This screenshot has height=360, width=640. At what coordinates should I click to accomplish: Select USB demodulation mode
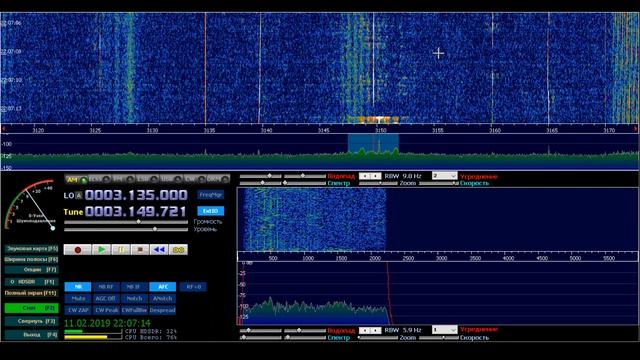click(x=171, y=179)
